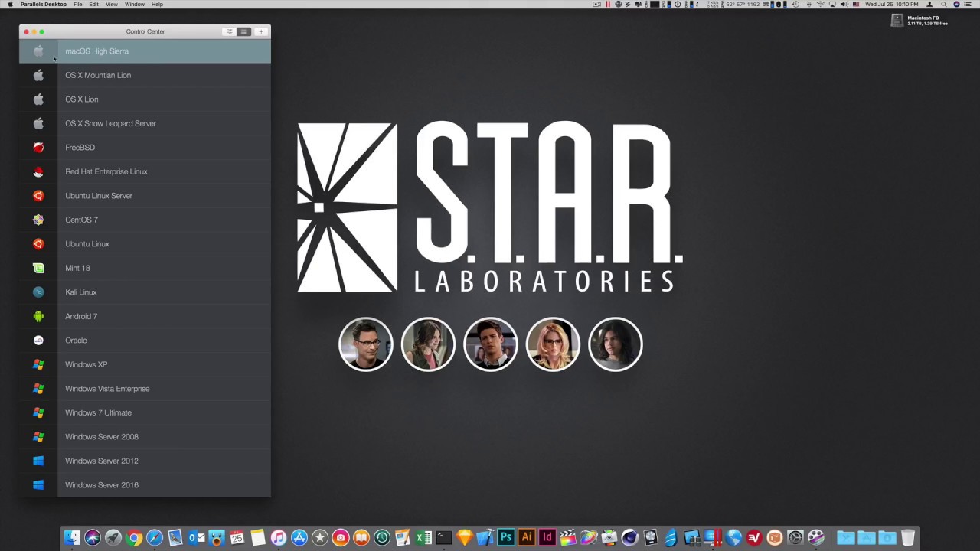Click the CentOS 7 icon
Screen dimensions: 980x551
coord(38,220)
